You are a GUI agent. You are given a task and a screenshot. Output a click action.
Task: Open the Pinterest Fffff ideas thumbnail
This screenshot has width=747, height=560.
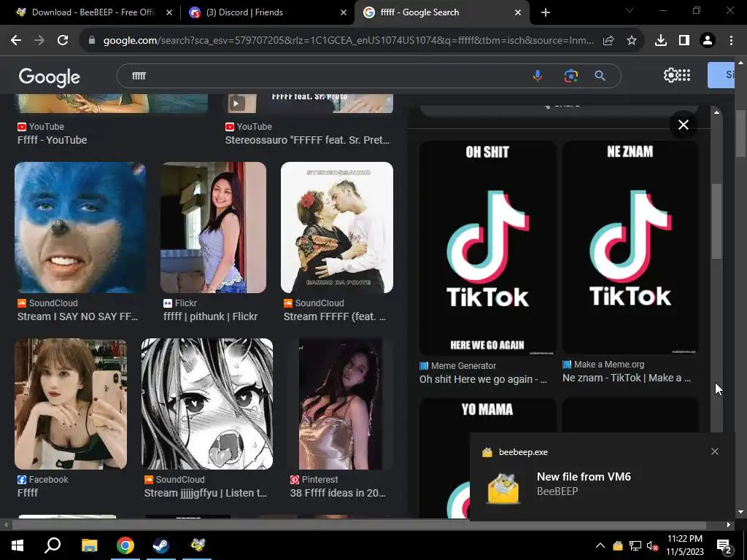click(x=340, y=404)
